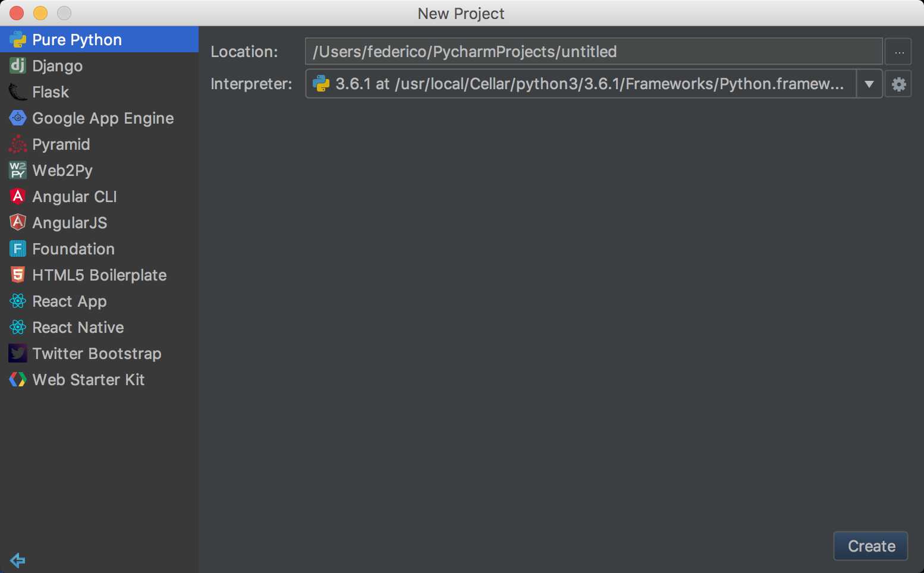Click the Web Starter Kit icon
The height and width of the screenshot is (573, 924).
18,379
